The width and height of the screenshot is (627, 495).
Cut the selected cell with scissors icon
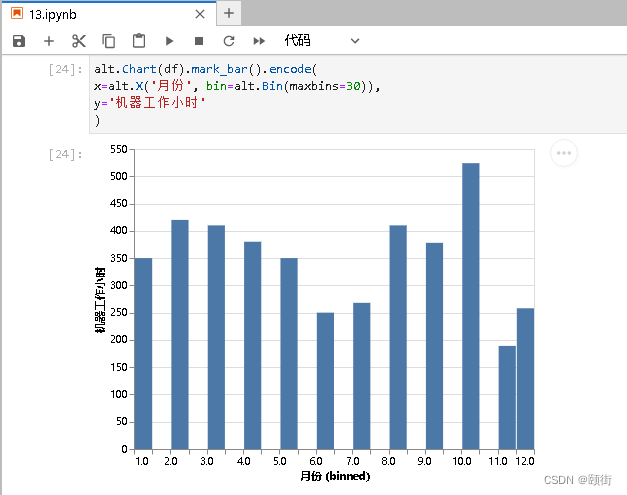pyautogui.click(x=79, y=41)
